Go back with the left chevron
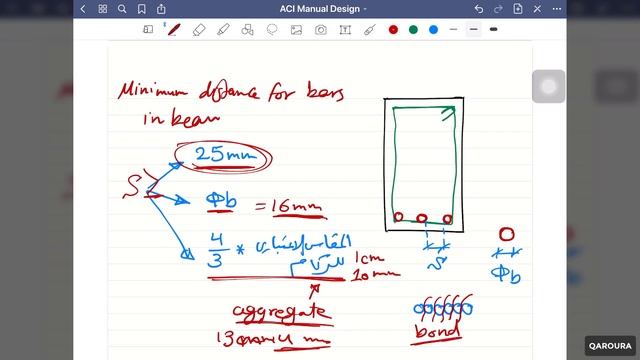The height and width of the screenshot is (360, 640). pyautogui.click(x=83, y=9)
